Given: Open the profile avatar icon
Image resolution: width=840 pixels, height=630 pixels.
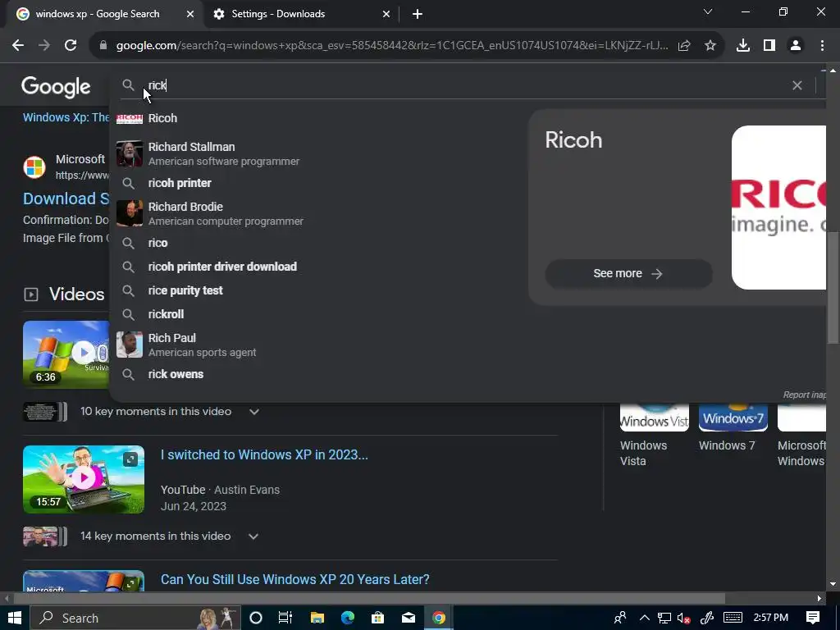Looking at the screenshot, I should [x=796, y=46].
